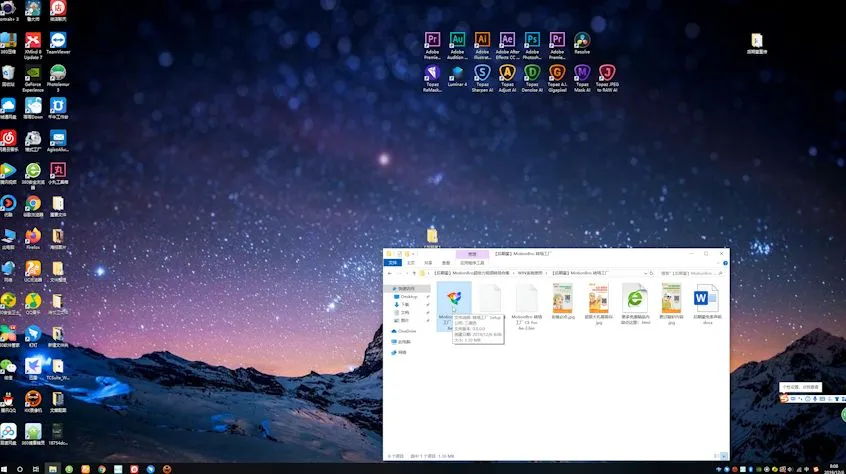Open Adobe After Effects CC shortcut
This screenshot has height=474, width=846.
[x=507, y=45]
